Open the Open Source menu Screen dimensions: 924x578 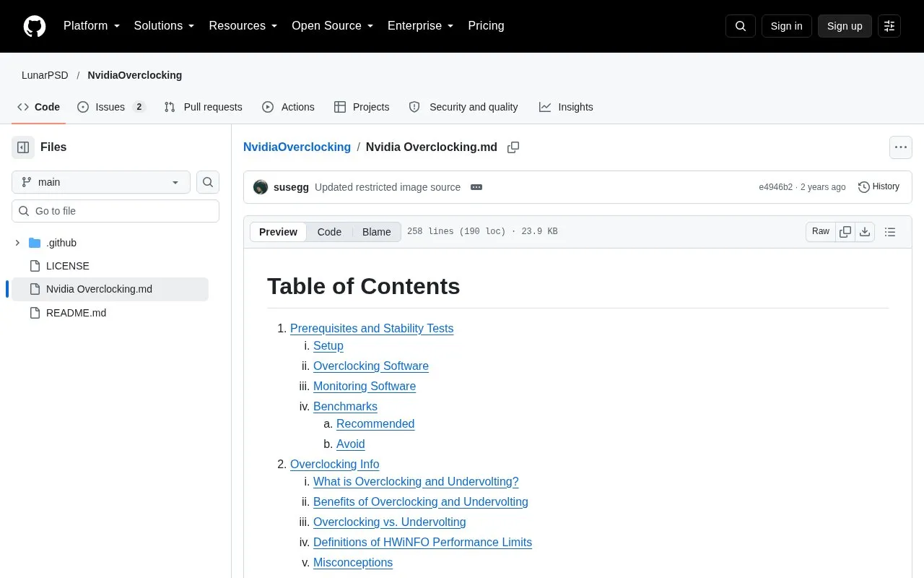point(333,26)
